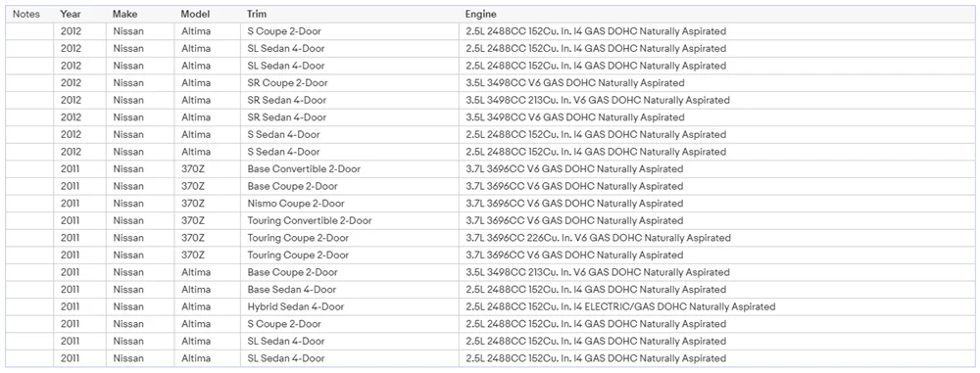This screenshot has width=980, height=373.
Task: Select the Hybrid Sedan 4-Door trim cell
Action: 350,306
